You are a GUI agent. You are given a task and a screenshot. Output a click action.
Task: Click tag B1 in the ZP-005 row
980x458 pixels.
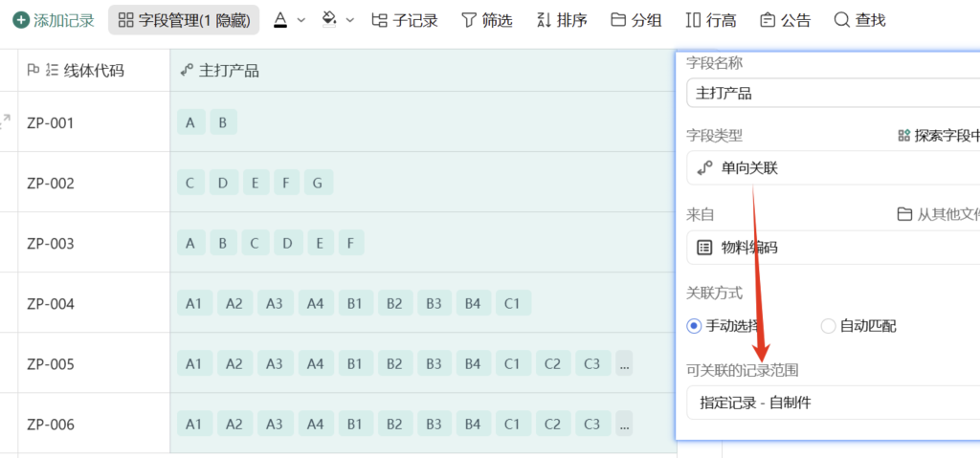(356, 364)
